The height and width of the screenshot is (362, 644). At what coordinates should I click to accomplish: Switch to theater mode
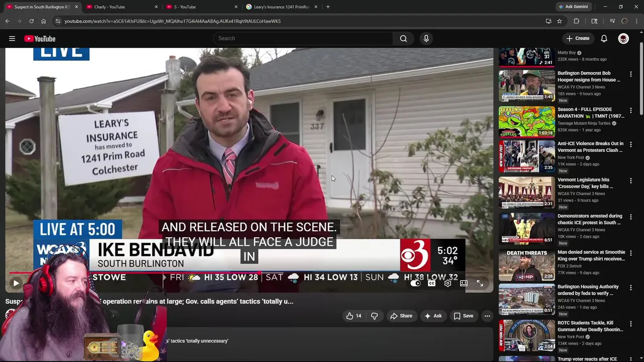pyautogui.click(x=464, y=284)
